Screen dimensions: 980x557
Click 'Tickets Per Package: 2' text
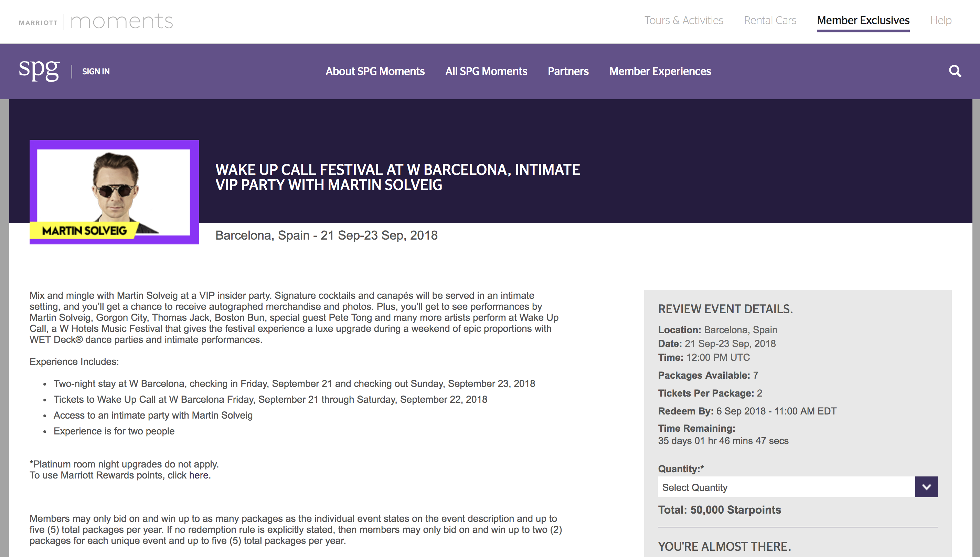coord(710,393)
